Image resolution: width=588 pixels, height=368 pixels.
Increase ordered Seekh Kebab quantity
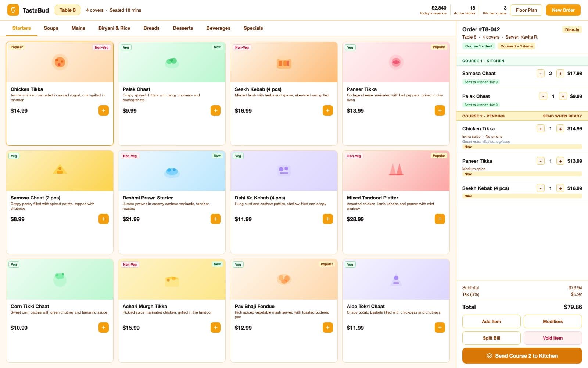click(x=560, y=188)
